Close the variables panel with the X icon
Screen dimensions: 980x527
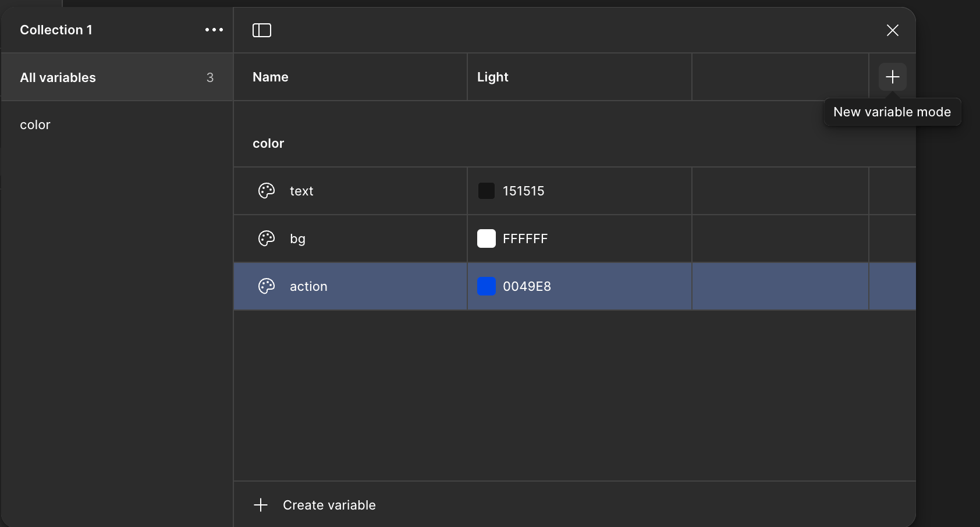(x=893, y=30)
